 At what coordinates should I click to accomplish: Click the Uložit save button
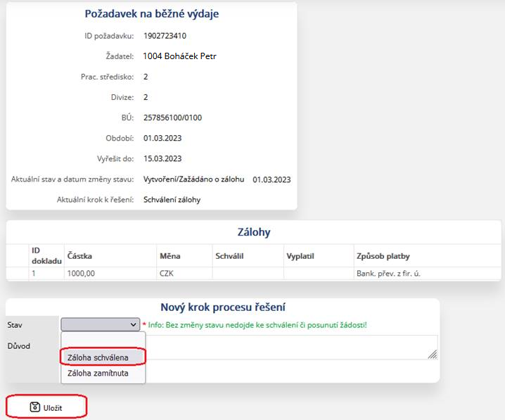pos(46,407)
